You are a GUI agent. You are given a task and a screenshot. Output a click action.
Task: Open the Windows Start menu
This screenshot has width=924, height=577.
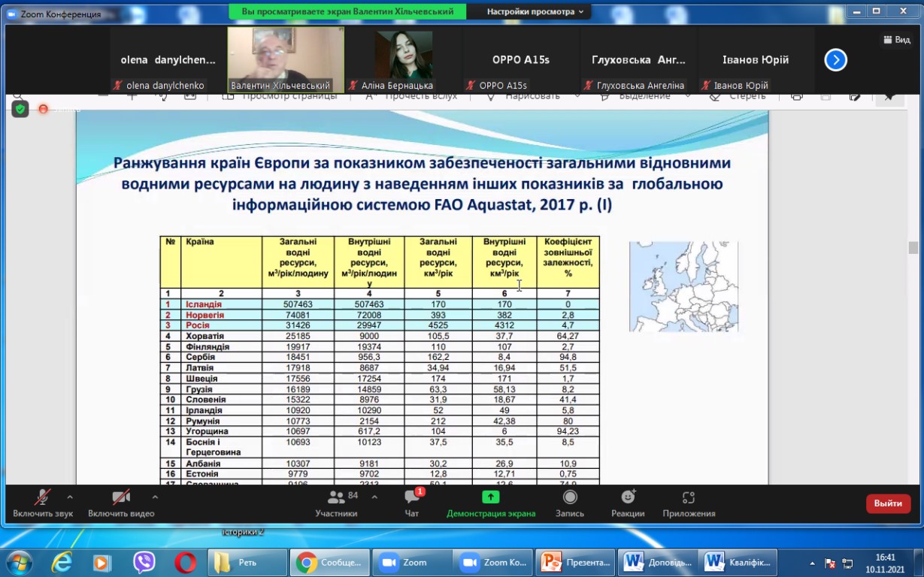pos(19,562)
